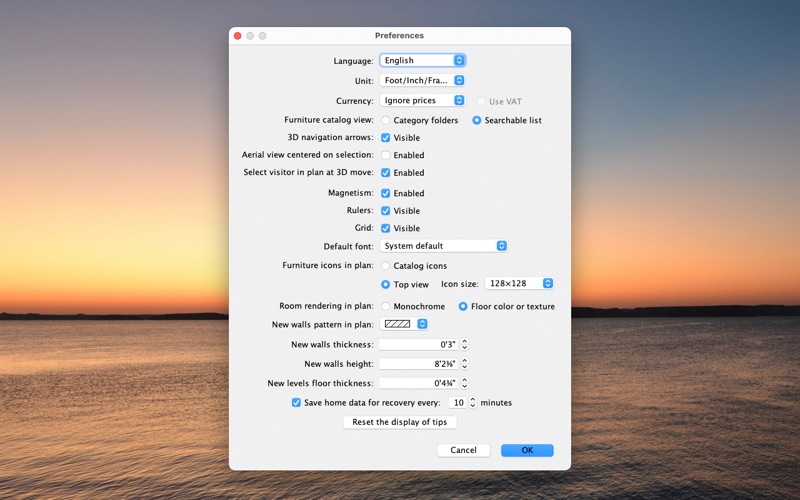Hide the Rulers via Visible checkbox

coord(386,211)
